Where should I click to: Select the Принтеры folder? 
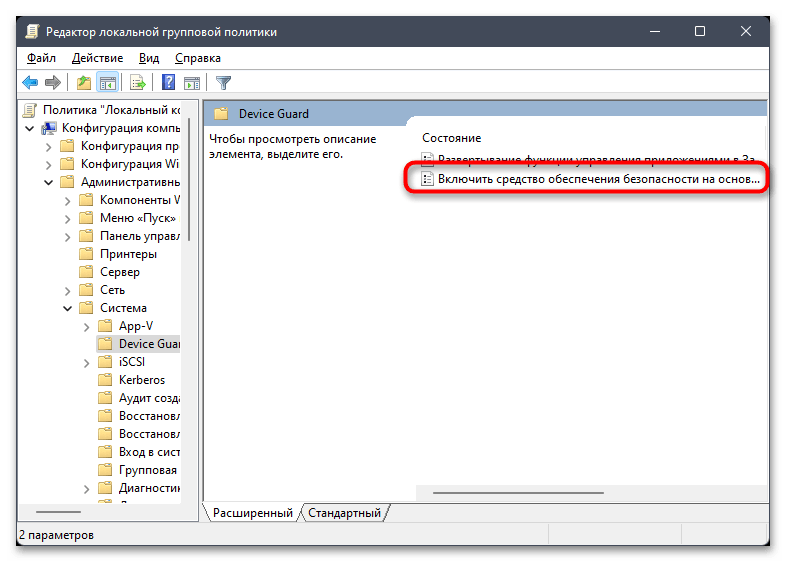pyautogui.click(x=118, y=254)
